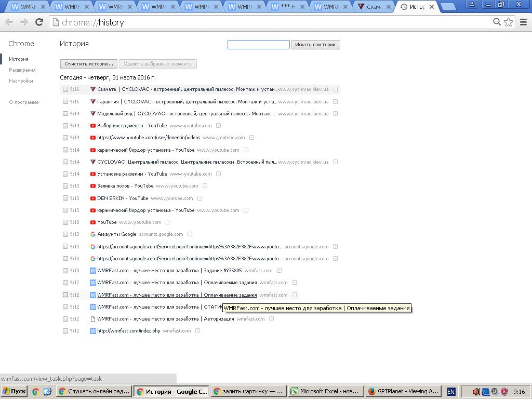Switch to Microsoft Excel taskbar window
532x399 pixels.
pyautogui.click(x=326, y=392)
